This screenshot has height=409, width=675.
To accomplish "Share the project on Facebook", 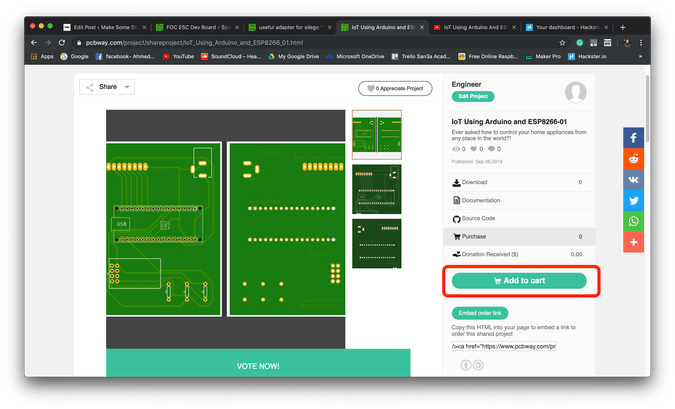I will 634,137.
